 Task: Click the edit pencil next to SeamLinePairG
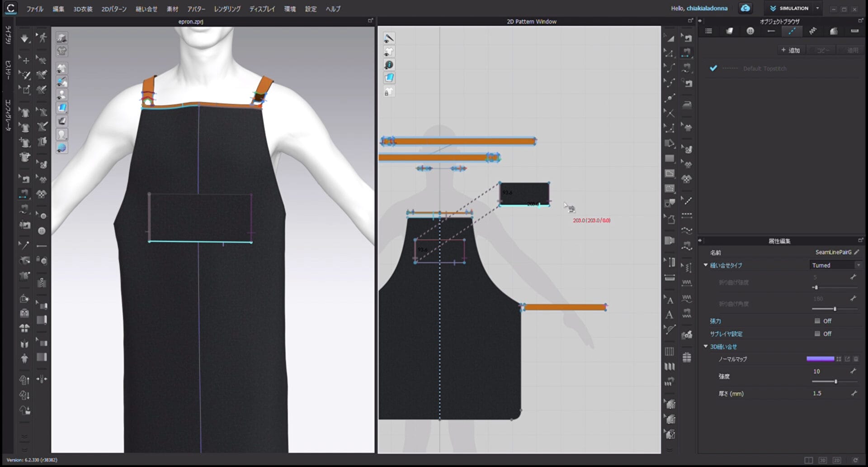[857, 253]
